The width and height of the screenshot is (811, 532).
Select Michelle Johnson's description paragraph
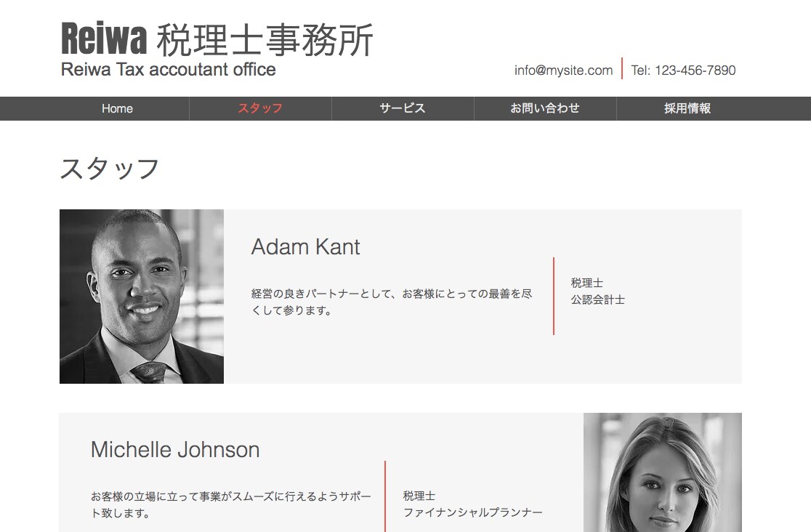pyautogui.click(x=230, y=504)
